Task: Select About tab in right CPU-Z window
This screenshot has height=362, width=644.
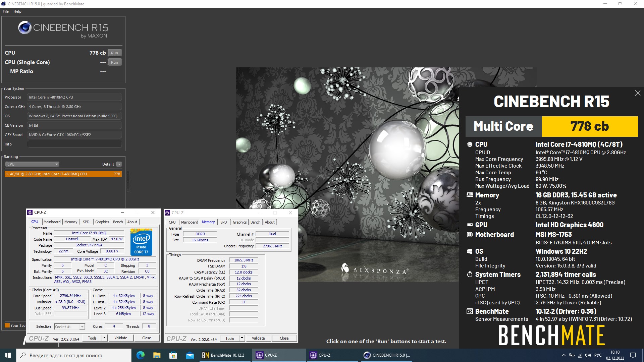Action: coord(270,222)
